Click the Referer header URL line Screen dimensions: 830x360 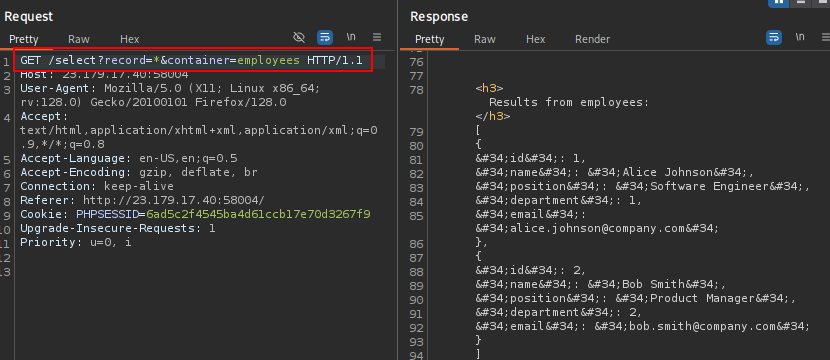click(142, 200)
